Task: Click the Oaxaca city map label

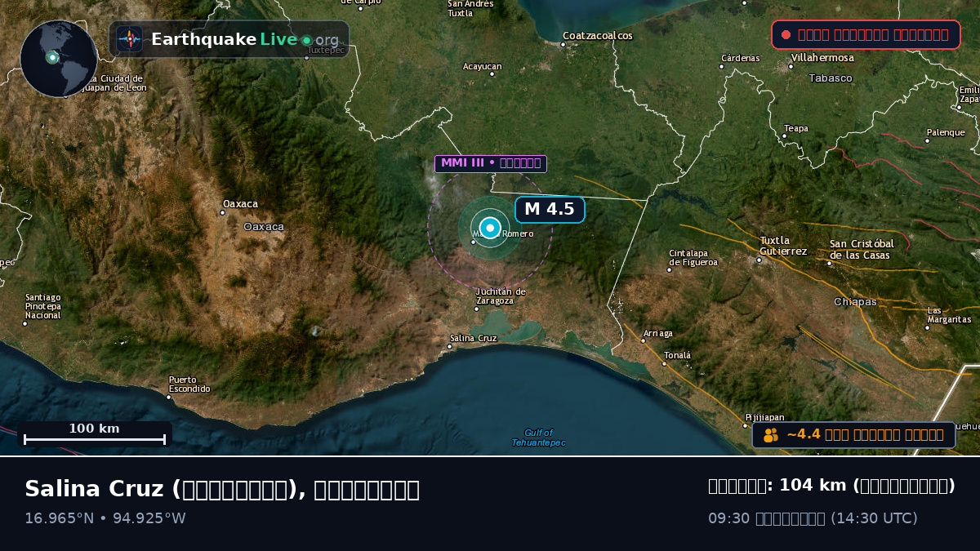Action: [x=240, y=204]
